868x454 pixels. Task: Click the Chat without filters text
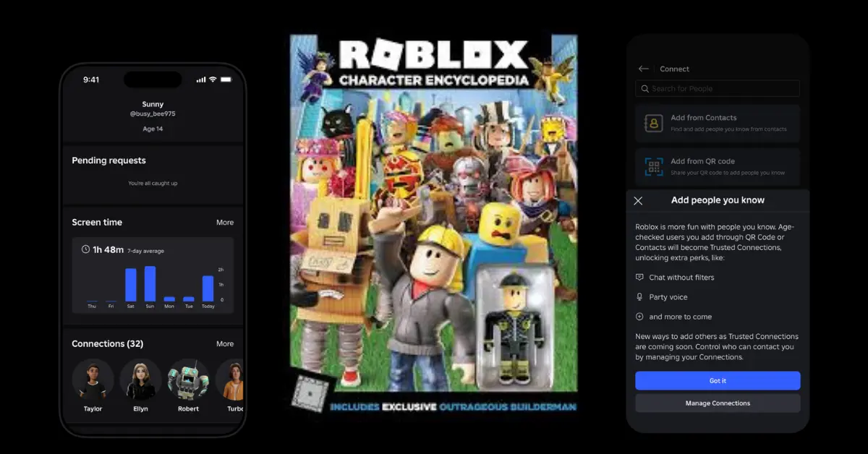pos(681,278)
